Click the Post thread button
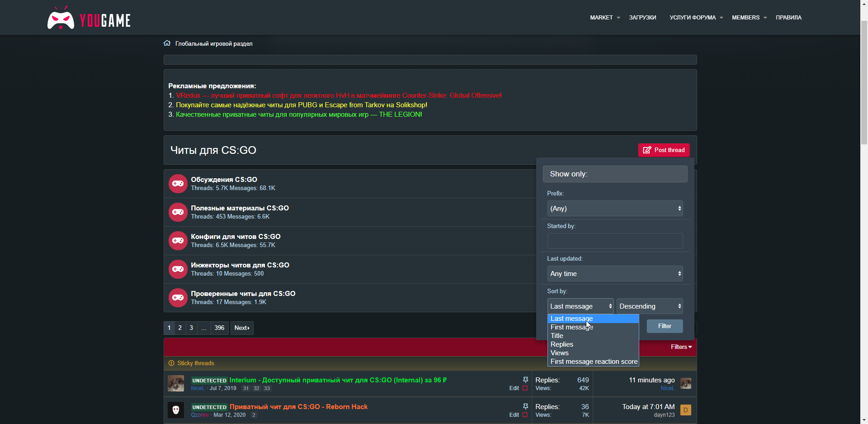The height and width of the screenshot is (424, 868). click(664, 150)
